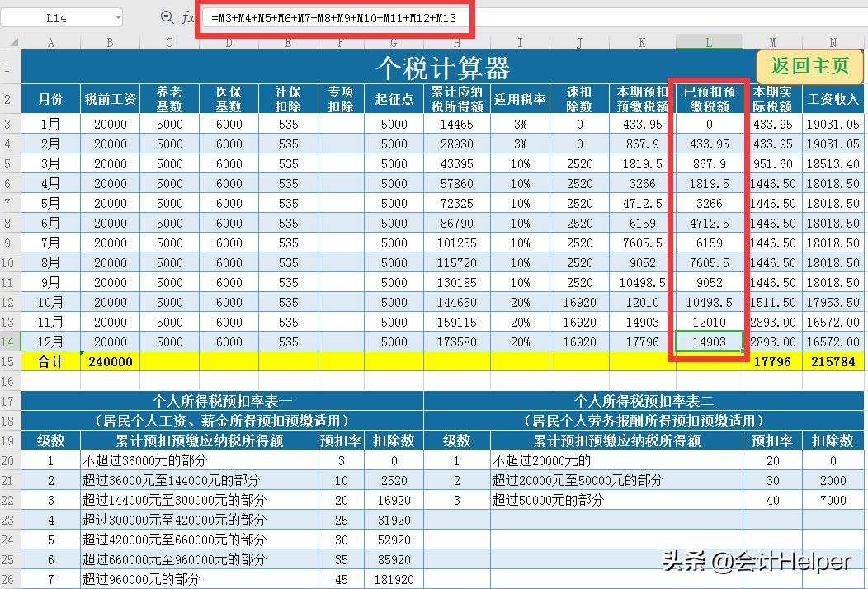Click the magnifier zoom icon beside fx
The height and width of the screenshot is (589, 868).
pos(167,16)
